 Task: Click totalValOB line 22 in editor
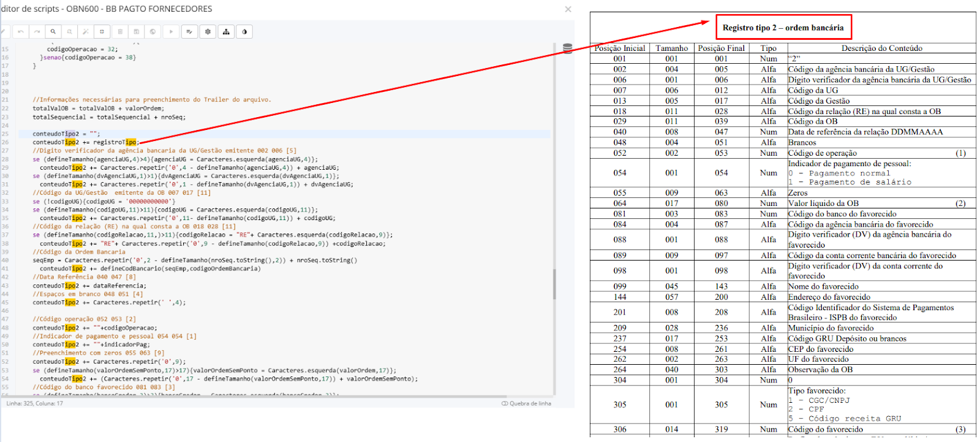coord(98,109)
